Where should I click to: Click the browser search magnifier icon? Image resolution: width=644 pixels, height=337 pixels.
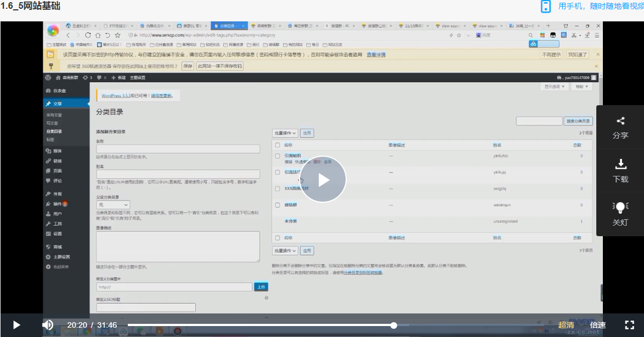(530, 35)
